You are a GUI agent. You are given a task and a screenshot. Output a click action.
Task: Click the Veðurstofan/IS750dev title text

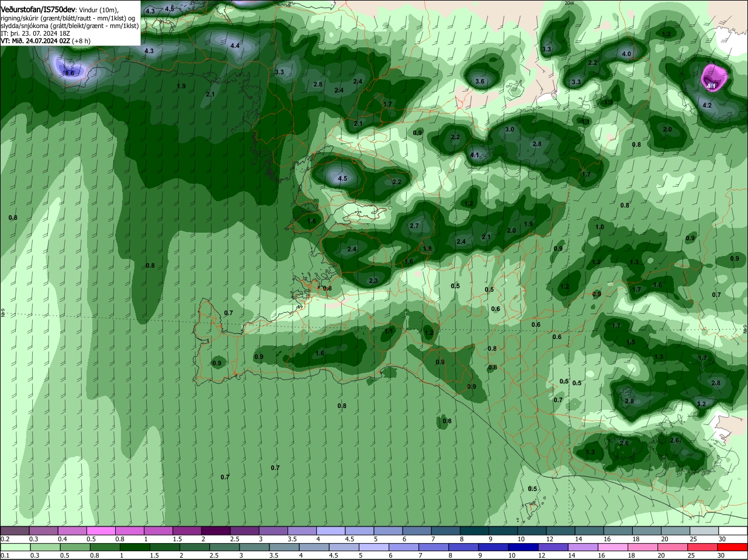(x=38, y=9)
